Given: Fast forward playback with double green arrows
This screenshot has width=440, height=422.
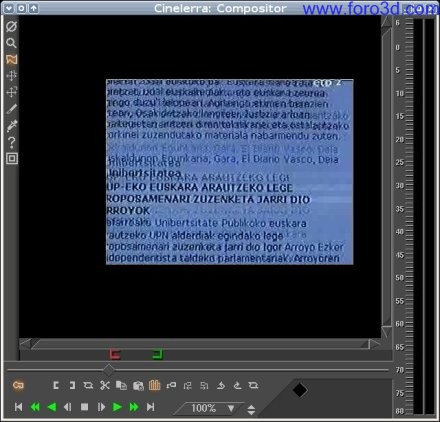Looking at the screenshot, I should tap(134, 407).
